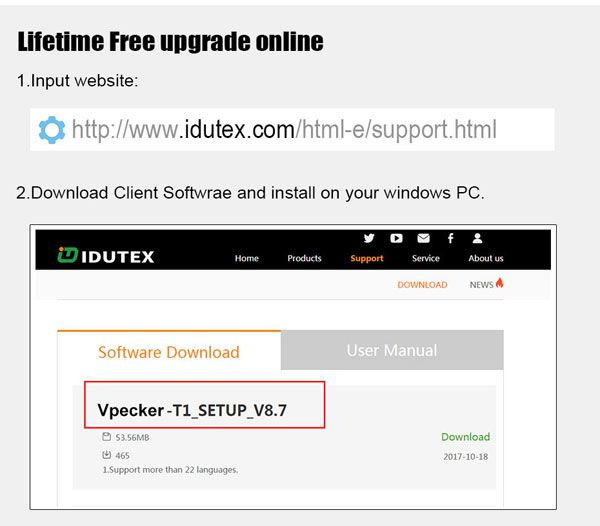The image size is (600, 526).
Task: Click the flame icon next to NEWS
Action: tap(499, 283)
